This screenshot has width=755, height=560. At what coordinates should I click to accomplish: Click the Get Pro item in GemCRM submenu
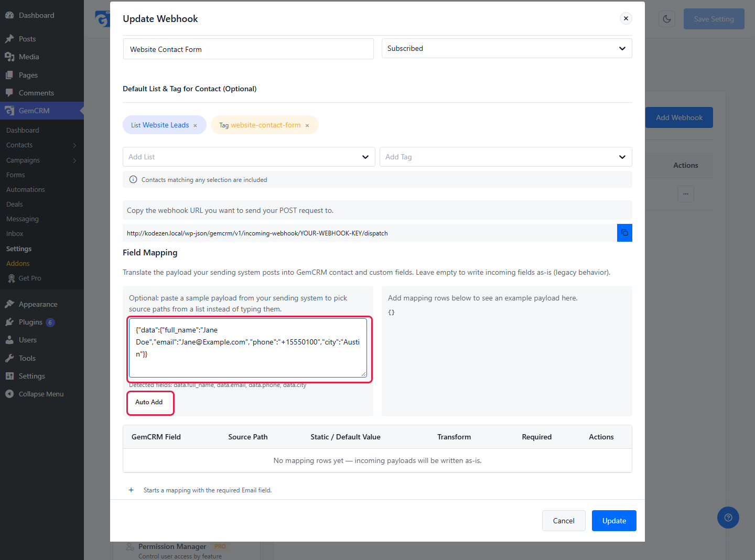[x=29, y=278]
